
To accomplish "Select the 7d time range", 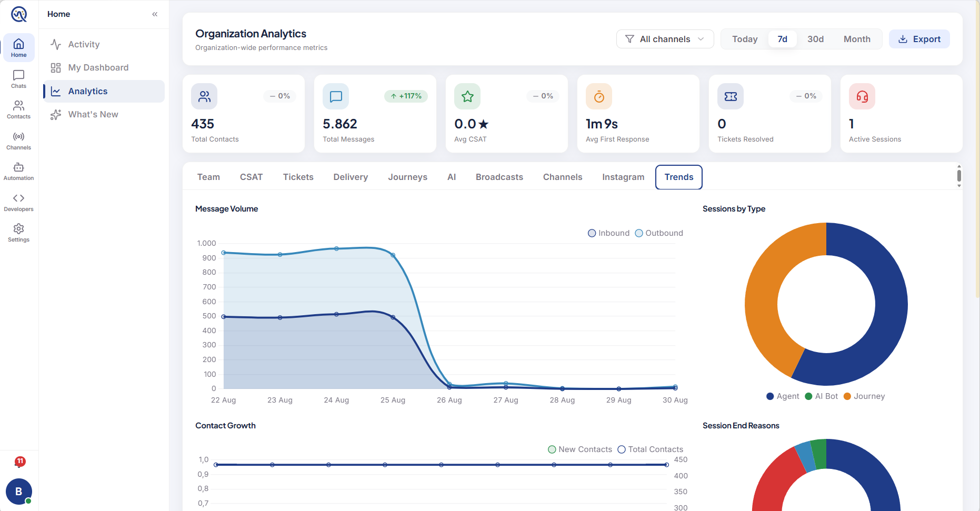I will pyautogui.click(x=783, y=39).
